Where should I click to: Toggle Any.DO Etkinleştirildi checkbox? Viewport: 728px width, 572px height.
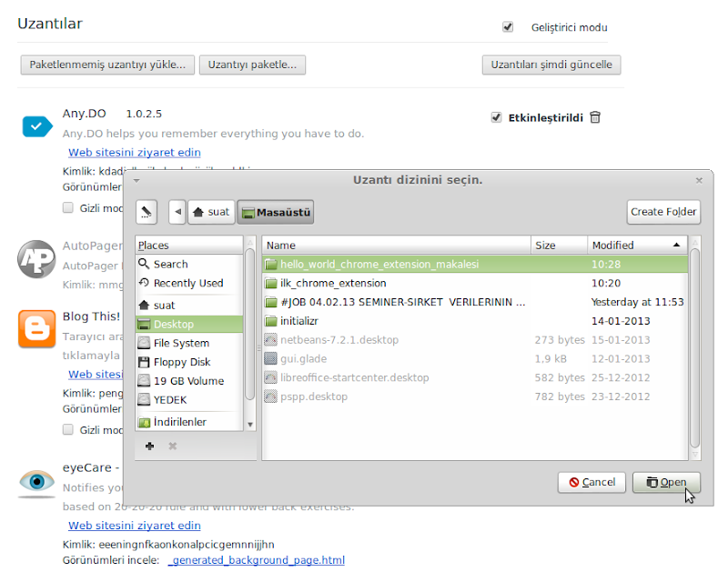496,117
